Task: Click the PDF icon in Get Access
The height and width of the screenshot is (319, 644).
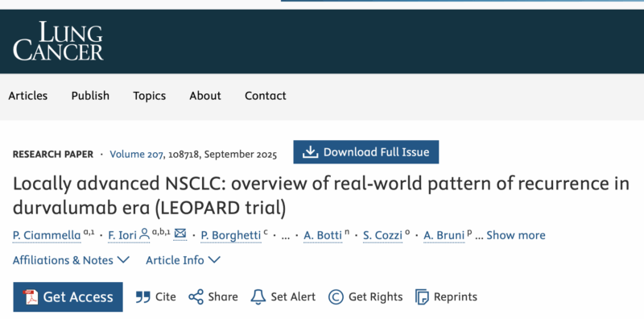Action: point(31,296)
